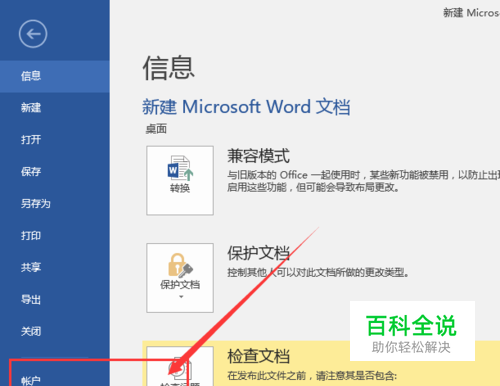Click the back arrow circle button
This screenshot has width=500, height=386.
coord(33,34)
